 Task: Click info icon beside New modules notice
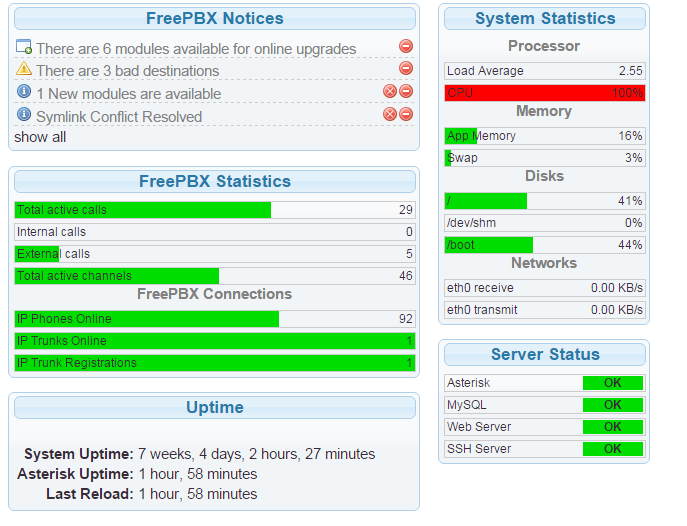coord(24,92)
